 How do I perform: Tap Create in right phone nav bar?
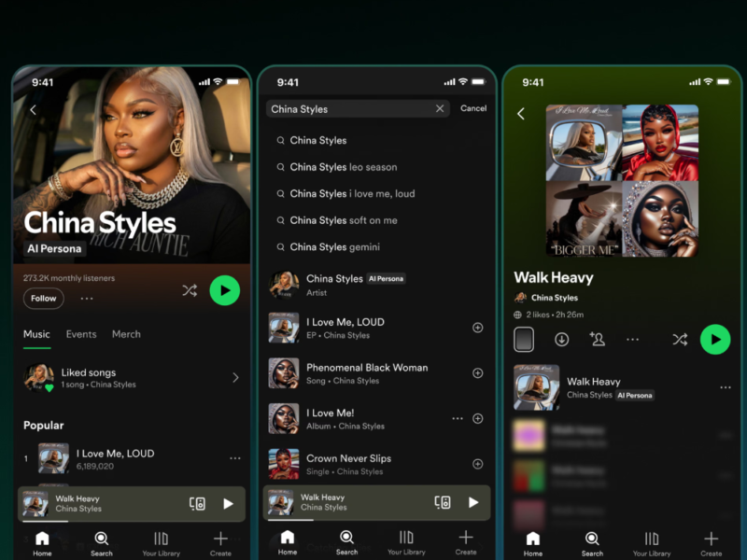pyautogui.click(x=712, y=544)
